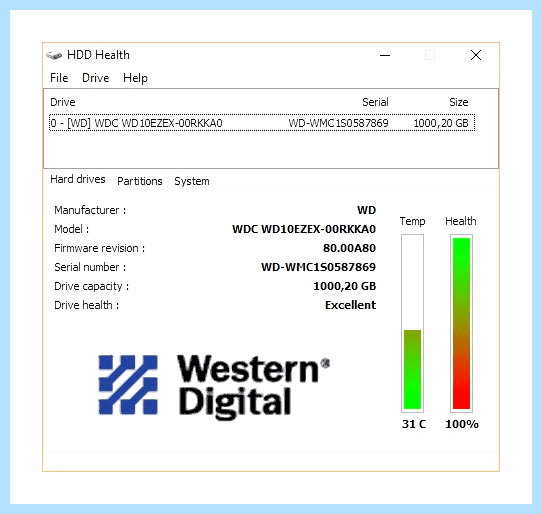The height and width of the screenshot is (514, 542).
Task: Click the Health gauge bar
Action: (461, 323)
